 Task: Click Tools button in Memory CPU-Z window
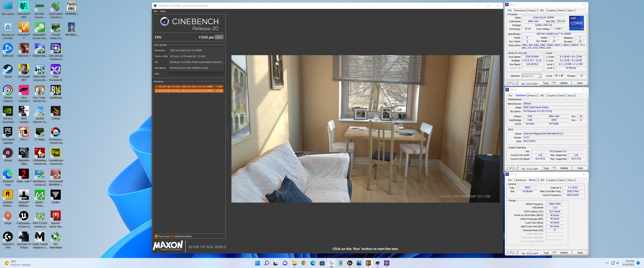tap(546, 253)
